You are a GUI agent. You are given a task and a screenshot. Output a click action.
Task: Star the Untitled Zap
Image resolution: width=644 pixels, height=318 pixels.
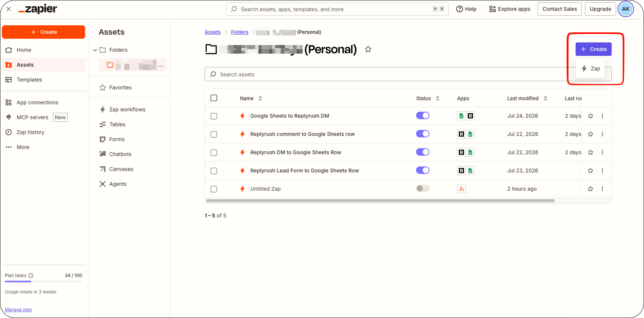pyautogui.click(x=590, y=189)
